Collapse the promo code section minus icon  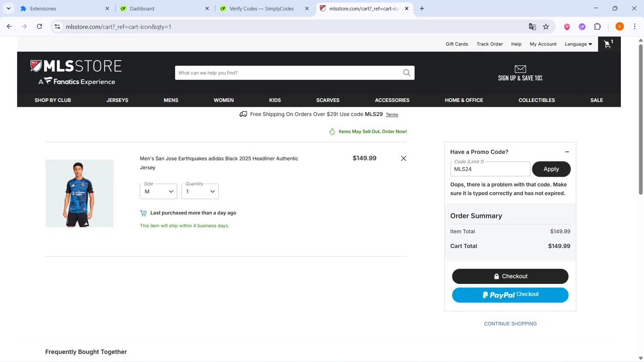[567, 152]
